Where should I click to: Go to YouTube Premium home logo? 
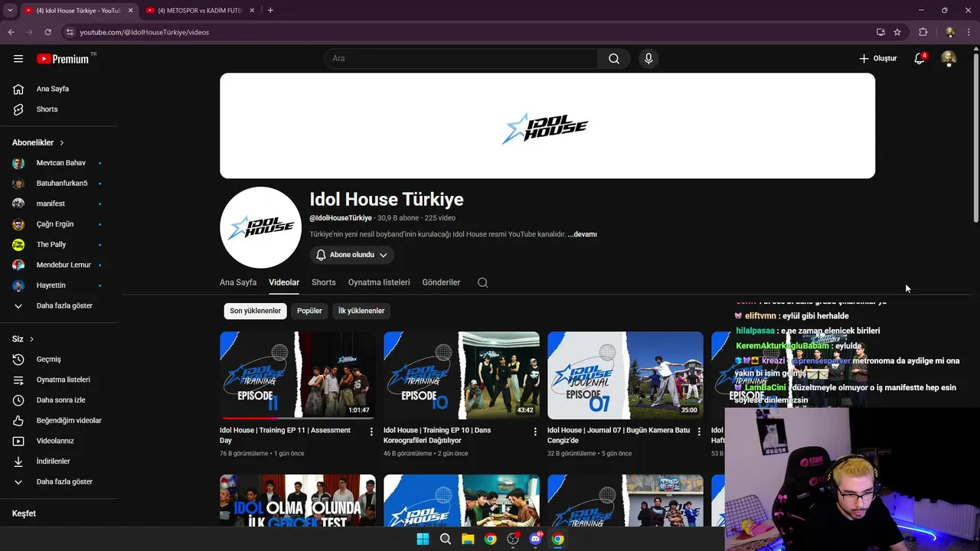63,58
